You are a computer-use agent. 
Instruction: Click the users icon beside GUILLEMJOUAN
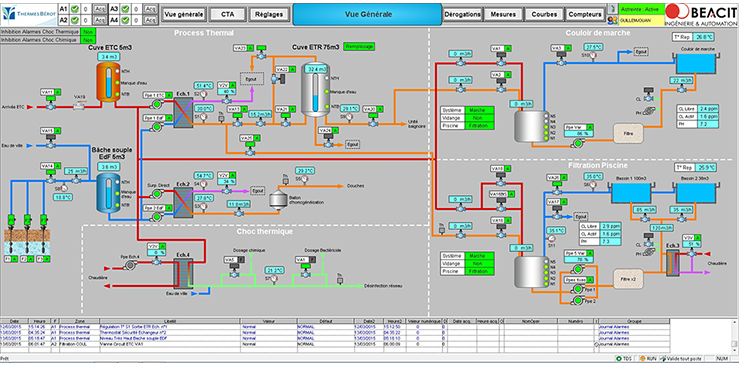(612, 20)
